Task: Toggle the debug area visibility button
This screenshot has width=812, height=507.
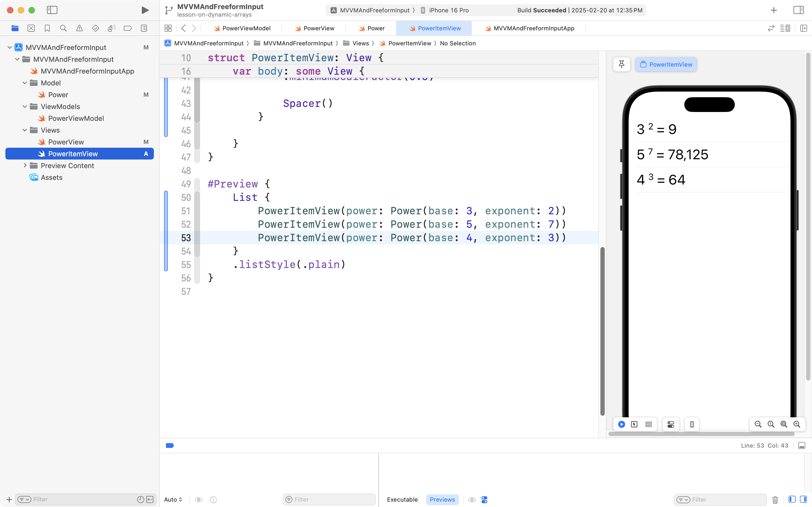Action: pos(802,446)
